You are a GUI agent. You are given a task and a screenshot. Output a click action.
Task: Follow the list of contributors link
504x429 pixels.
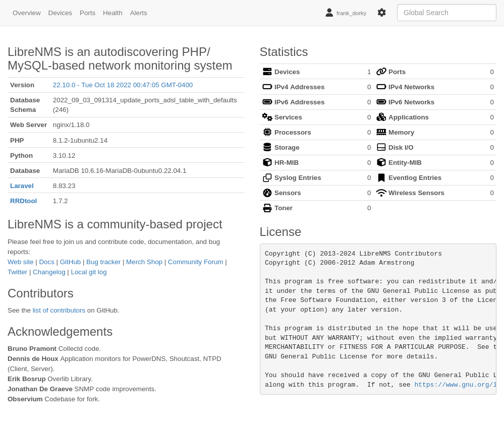[59, 310]
